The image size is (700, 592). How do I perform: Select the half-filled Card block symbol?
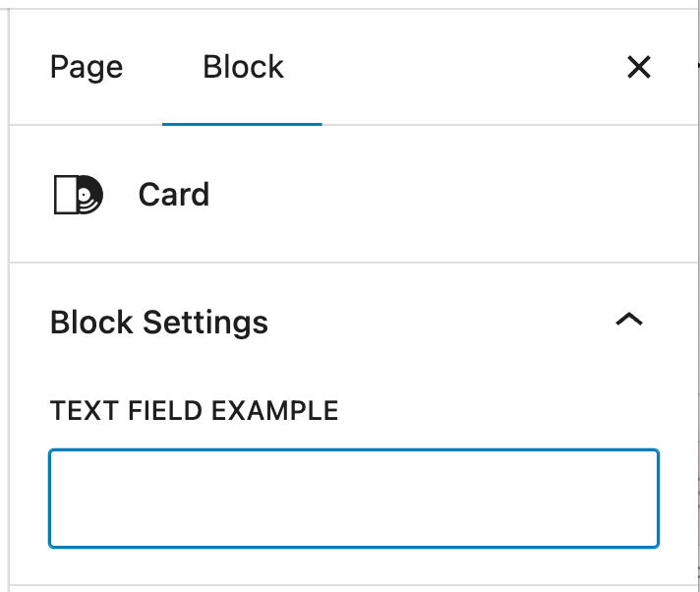coord(77,195)
